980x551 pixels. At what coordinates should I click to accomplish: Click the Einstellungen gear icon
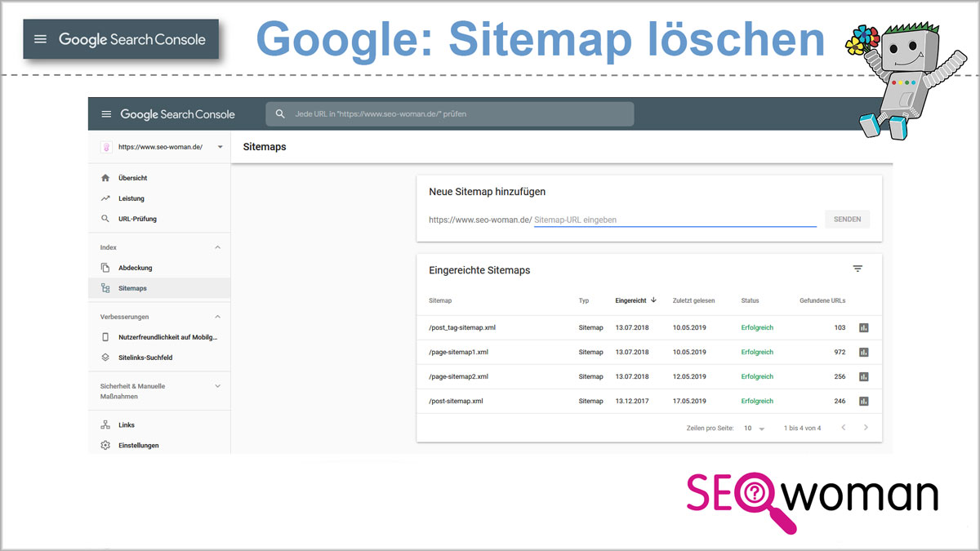105,446
